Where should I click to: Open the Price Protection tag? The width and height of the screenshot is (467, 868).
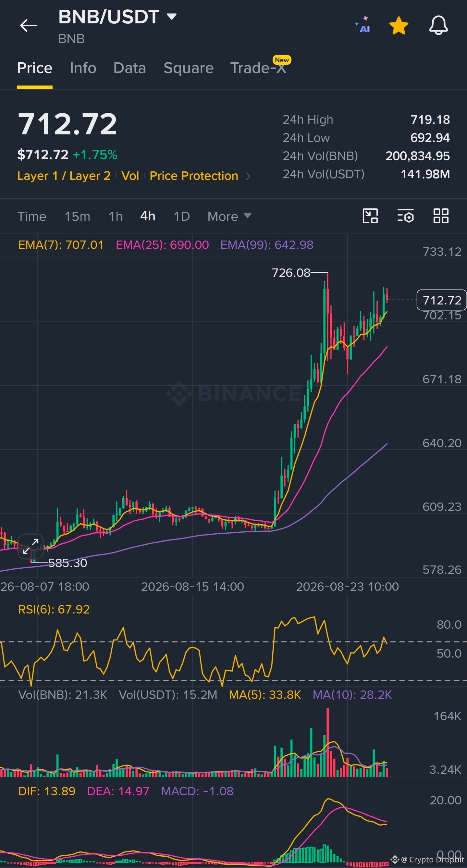tap(194, 176)
